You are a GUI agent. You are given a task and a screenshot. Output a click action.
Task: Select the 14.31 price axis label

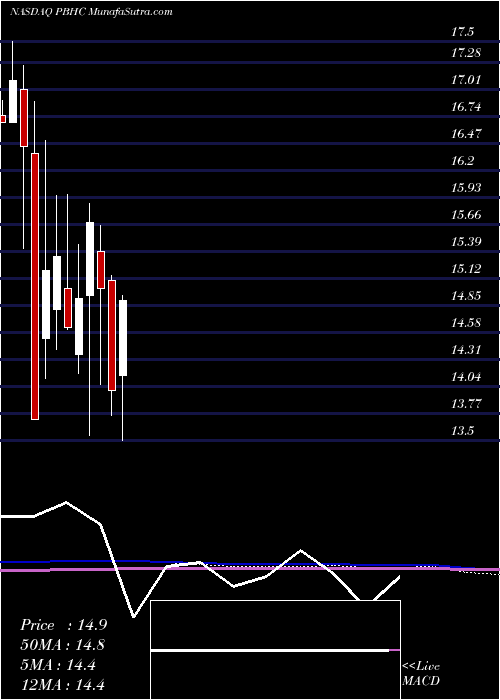(x=466, y=350)
